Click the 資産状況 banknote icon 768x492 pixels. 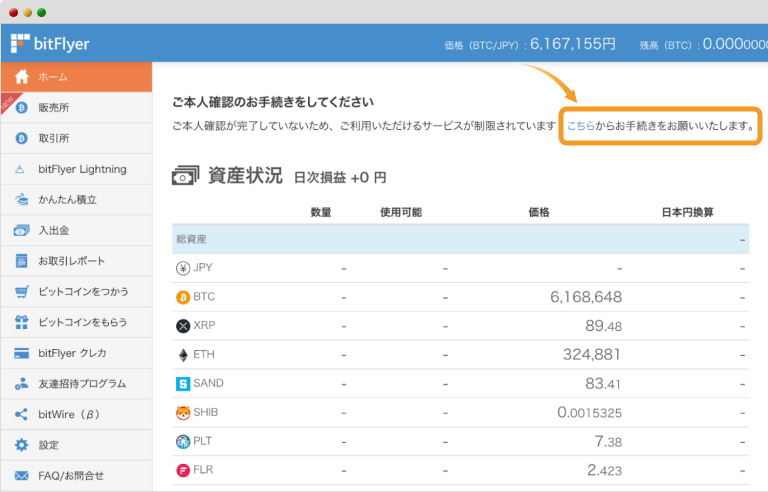click(x=186, y=175)
